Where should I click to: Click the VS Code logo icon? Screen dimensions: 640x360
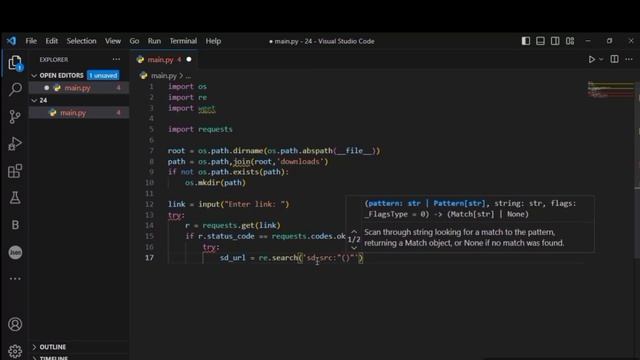click(11, 41)
